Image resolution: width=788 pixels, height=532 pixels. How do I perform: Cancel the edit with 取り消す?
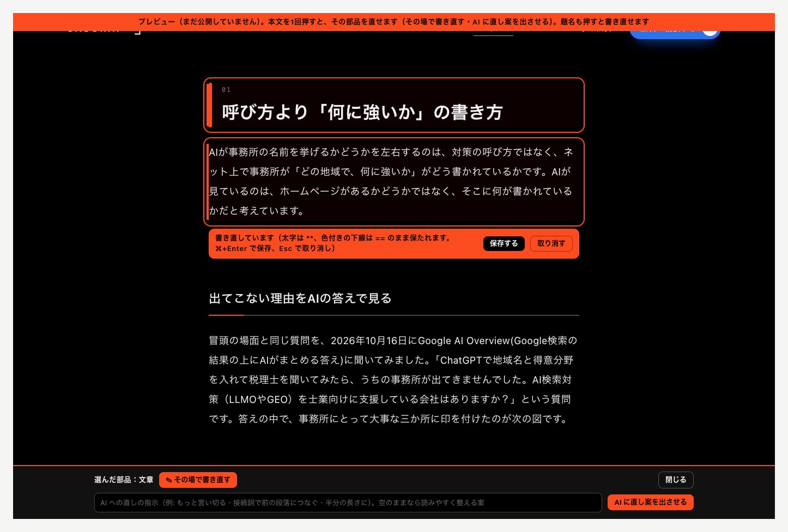pyautogui.click(x=551, y=243)
